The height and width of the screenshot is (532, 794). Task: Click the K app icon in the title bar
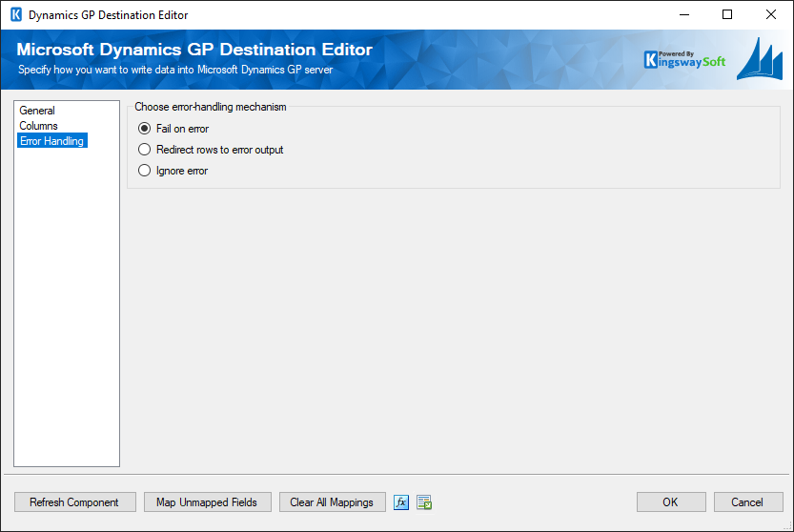tap(16, 14)
